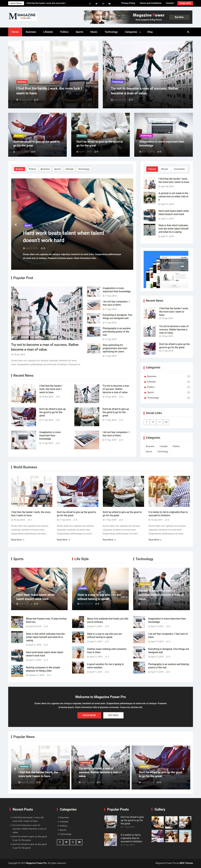Open the Politics row in the sidebar Categories list

click(167, 387)
